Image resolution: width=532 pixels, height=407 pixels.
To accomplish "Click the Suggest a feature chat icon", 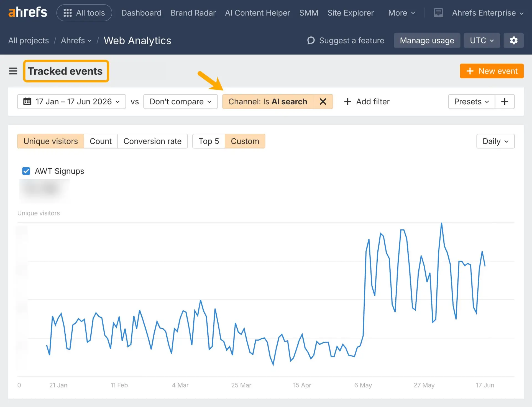I will point(311,40).
